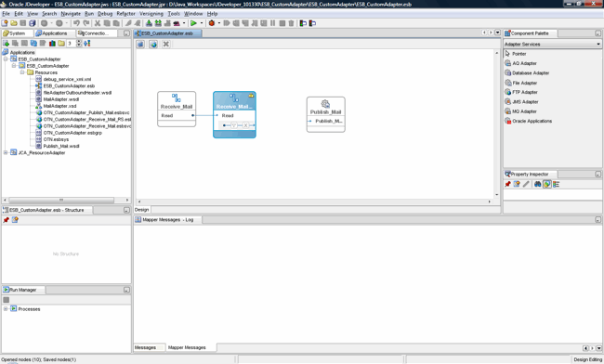This screenshot has height=364, width=604.
Task: Click the Save All icon in the main toolbar
Action: pyautogui.click(x=33, y=23)
